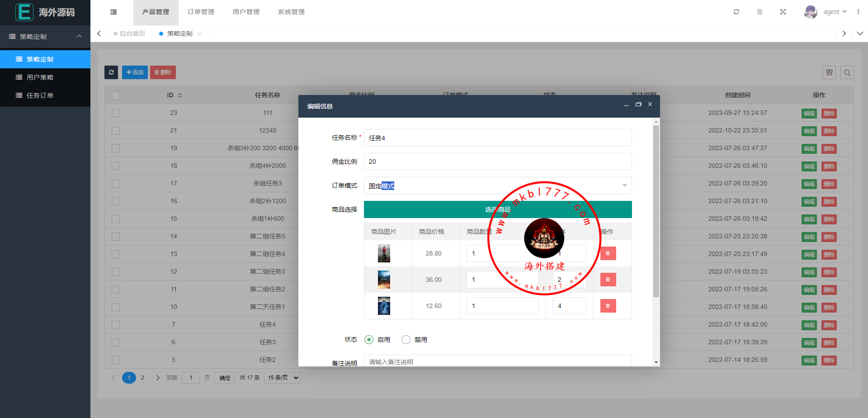Click the 28.80 product thumbnail
Viewport: 868px width, 418px height.
[384, 253]
